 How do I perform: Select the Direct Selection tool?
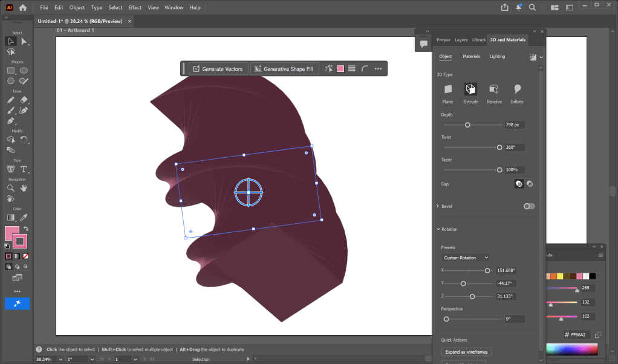[24, 41]
